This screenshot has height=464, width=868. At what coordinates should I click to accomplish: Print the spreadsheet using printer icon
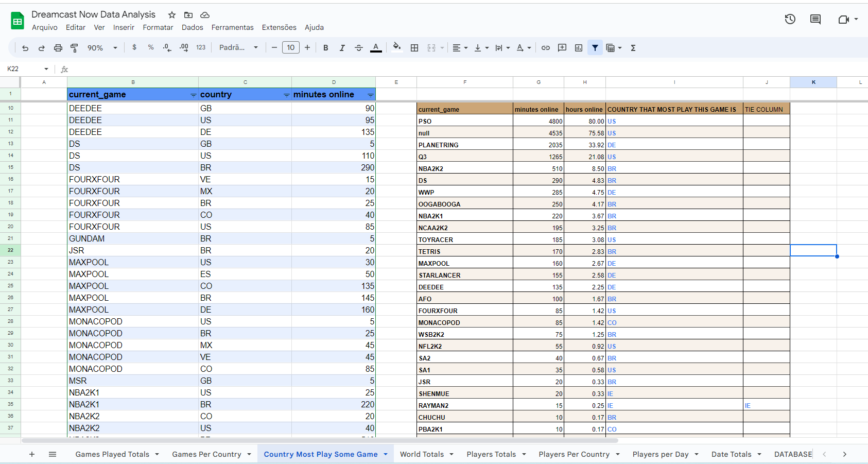click(58, 48)
